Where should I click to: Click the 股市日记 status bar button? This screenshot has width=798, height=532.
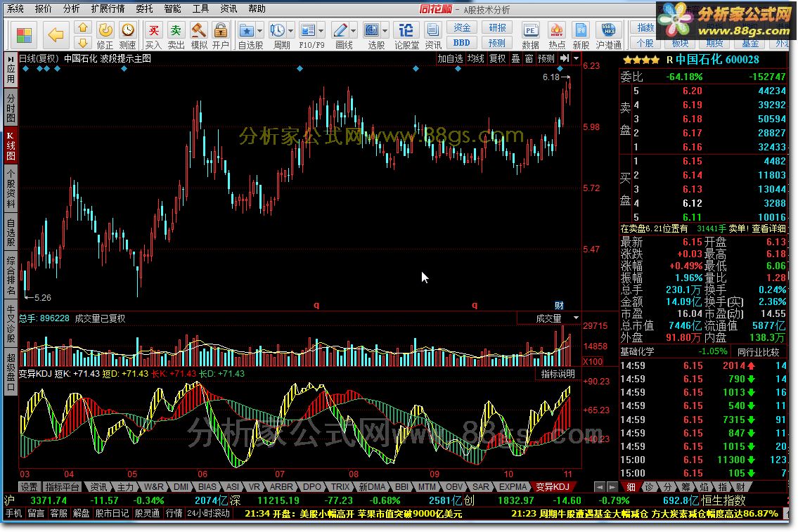point(112,513)
